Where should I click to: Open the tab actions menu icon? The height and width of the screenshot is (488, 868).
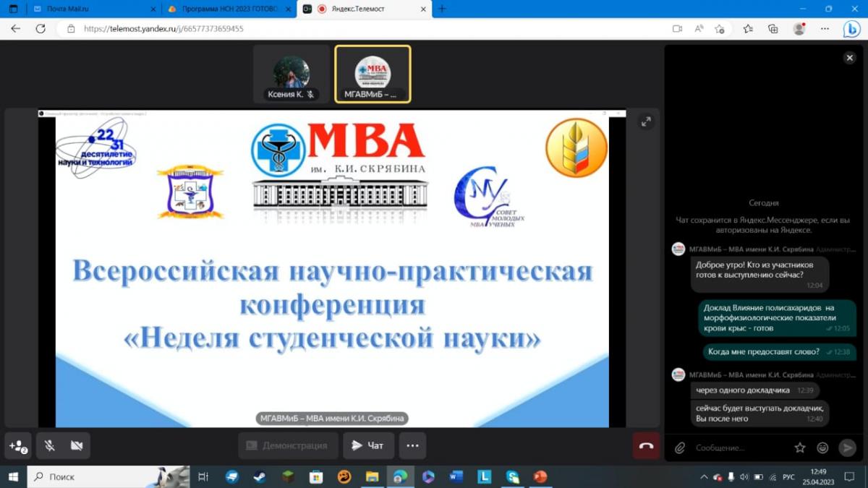click(12, 9)
